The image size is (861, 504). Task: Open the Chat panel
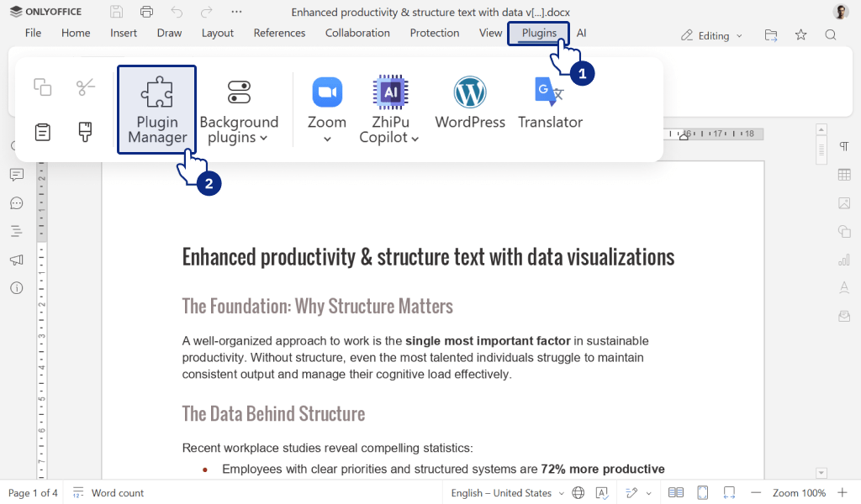(18, 202)
